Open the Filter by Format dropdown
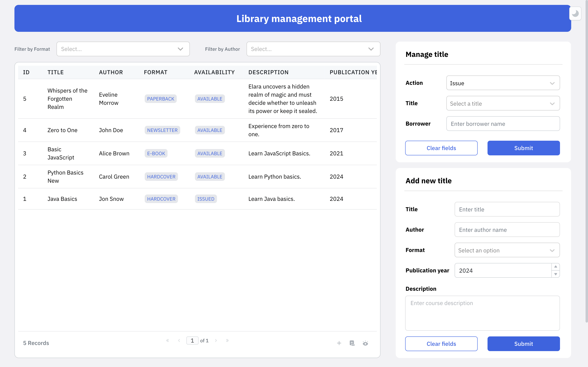588x367 pixels. point(123,49)
